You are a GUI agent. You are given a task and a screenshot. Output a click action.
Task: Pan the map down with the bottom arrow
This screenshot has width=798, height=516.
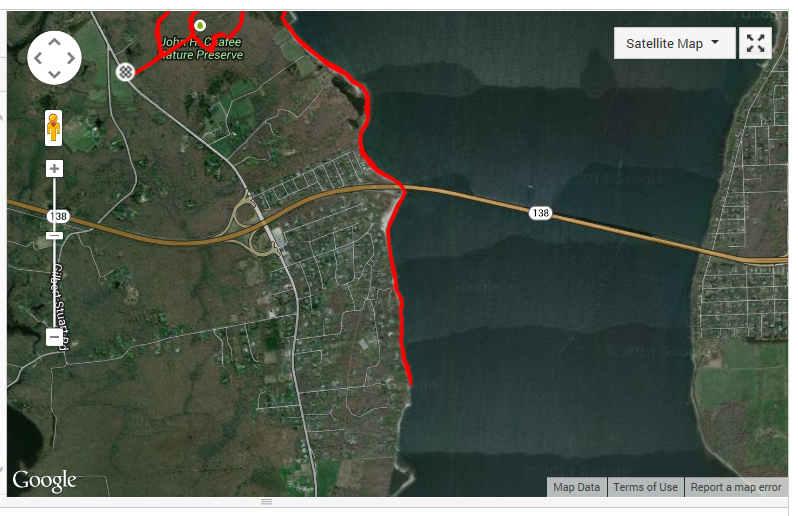coord(54,74)
